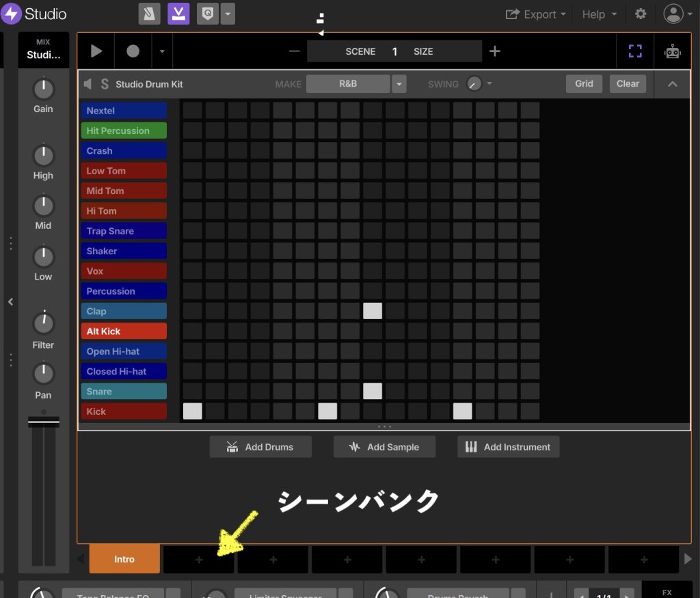
Task: Toggle the active Snare step off
Action: click(x=373, y=391)
